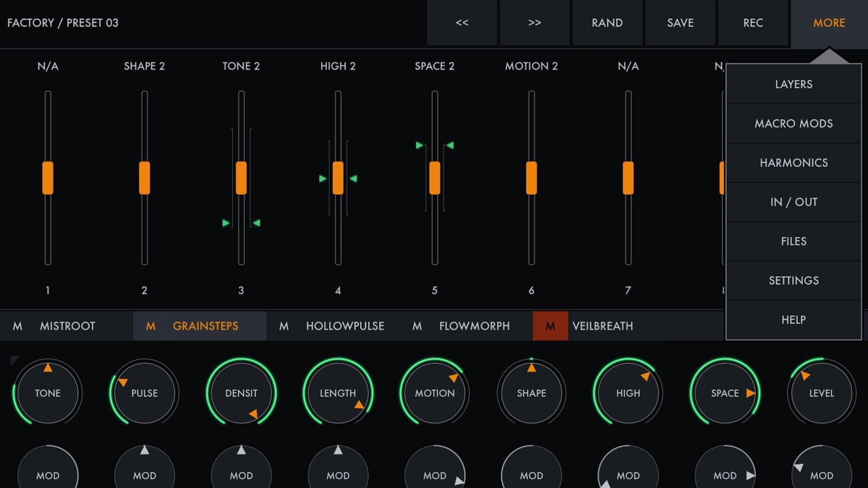Mute the FLOWMORPH layer
This screenshot has height=488, width=868.
point(417,326)
